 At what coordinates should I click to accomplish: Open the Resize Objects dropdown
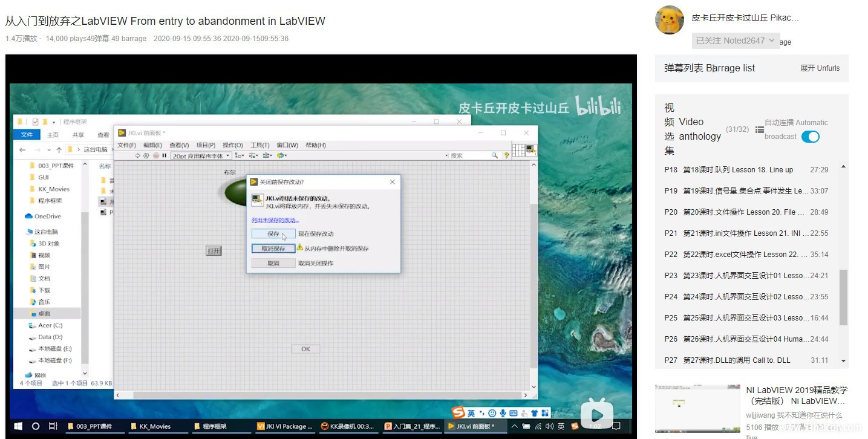tap(267, 155)
